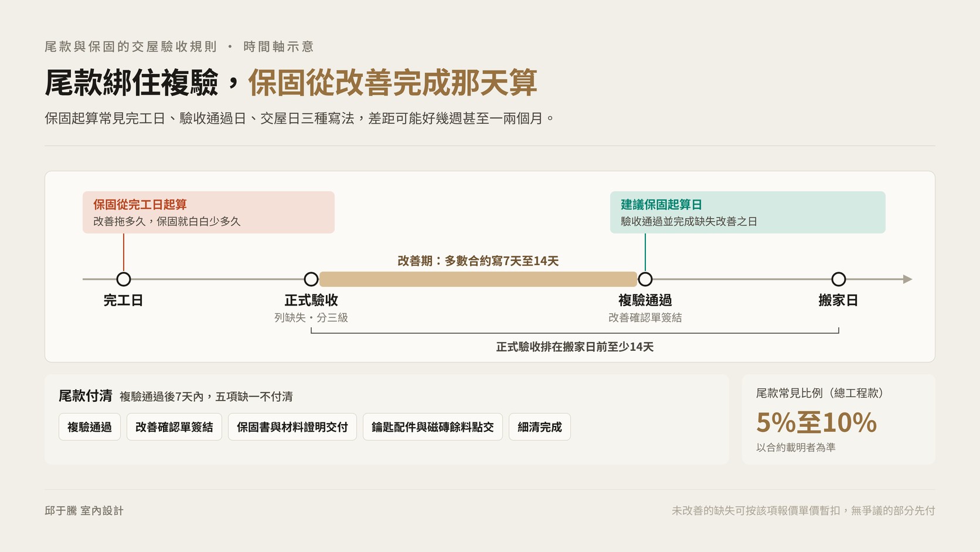Click the 搬家日 label text
The width and height of the screenshot is (980, 552).
pyautogui.click(x=839, y=300)
